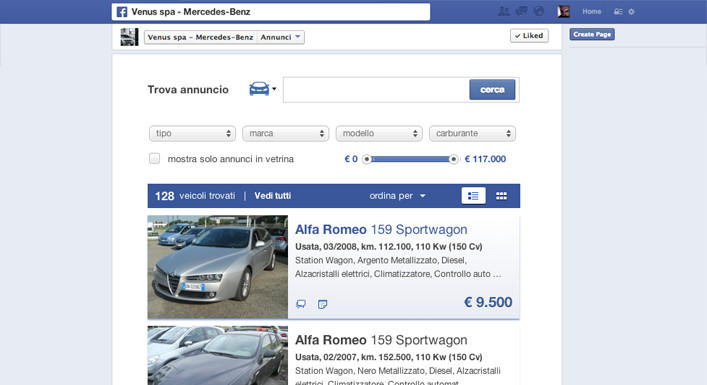Open the ordina per dropdown

point(397,196)
